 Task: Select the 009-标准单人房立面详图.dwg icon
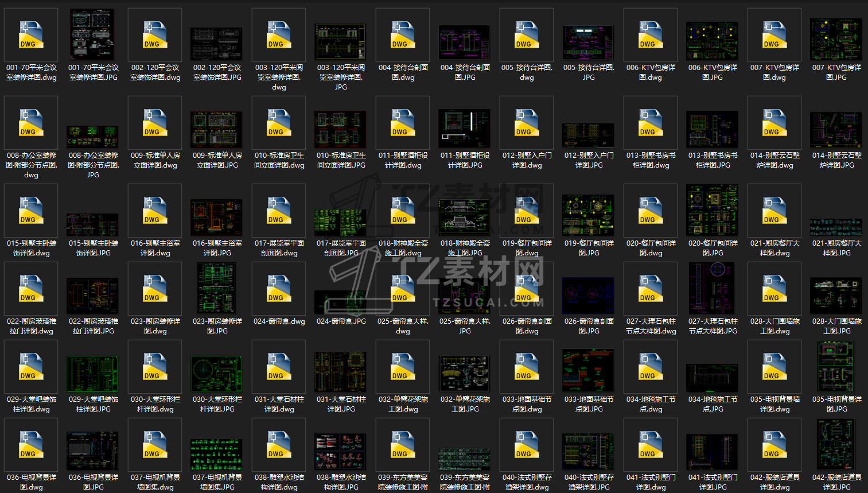pos(155,123)
